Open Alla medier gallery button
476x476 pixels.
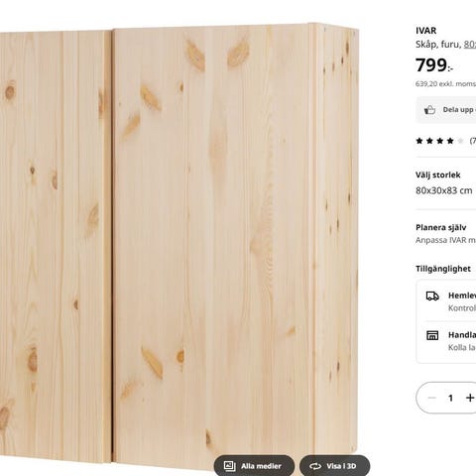tap(254, 465)
